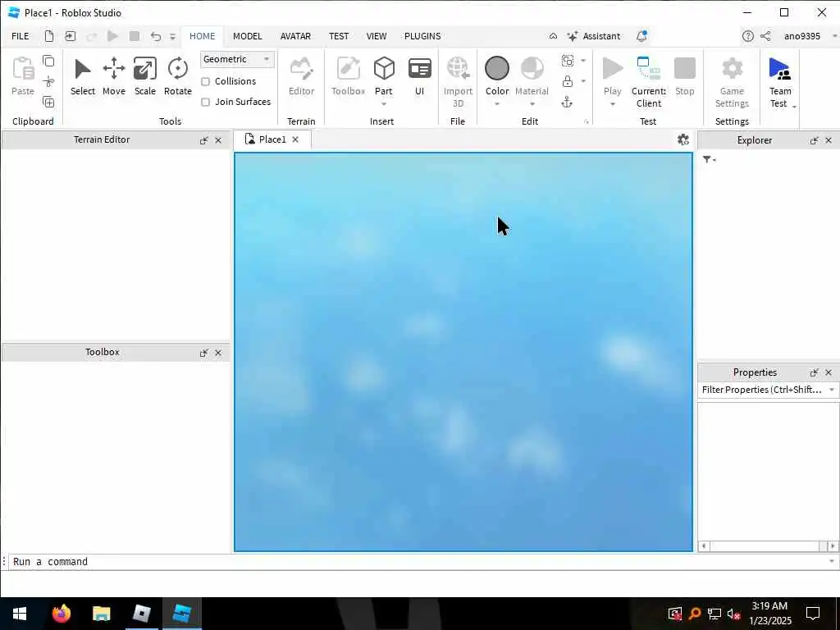Click the Copy icon in Clipboard
The height and width of the screenshot is (630, 840).
pos(48,61)
